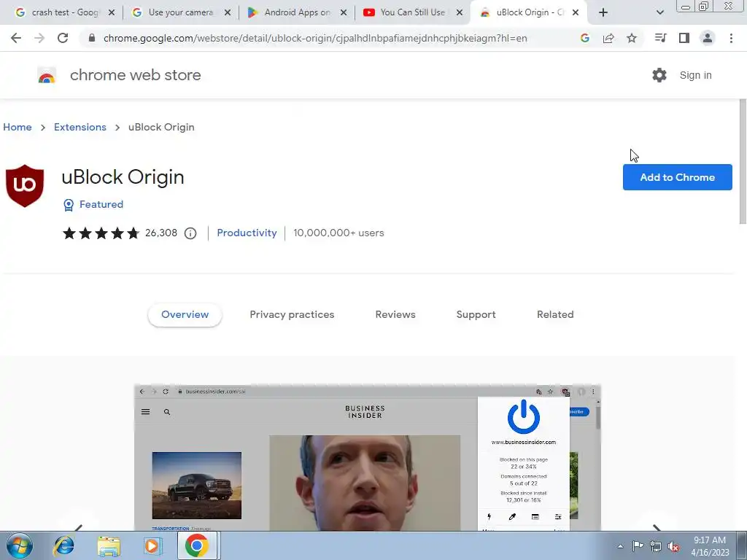Screen dimensions: 747x560
Task: Click the uBlock screenshot preview image
Action: pos(368,458)
